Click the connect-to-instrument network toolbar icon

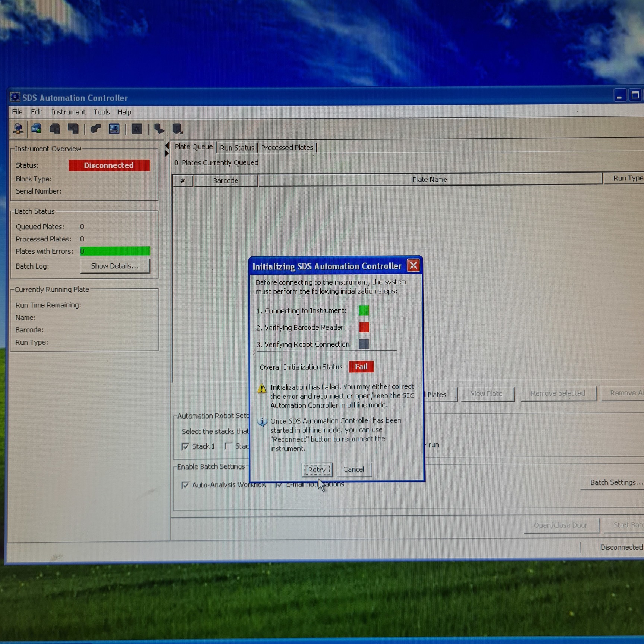coord(18,129)
